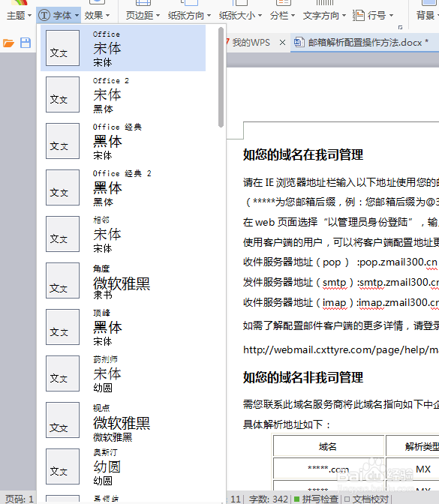Open the 纸张大小 paper size dropdown
This screenshot has height=504, width=439.
coord(240,15)
